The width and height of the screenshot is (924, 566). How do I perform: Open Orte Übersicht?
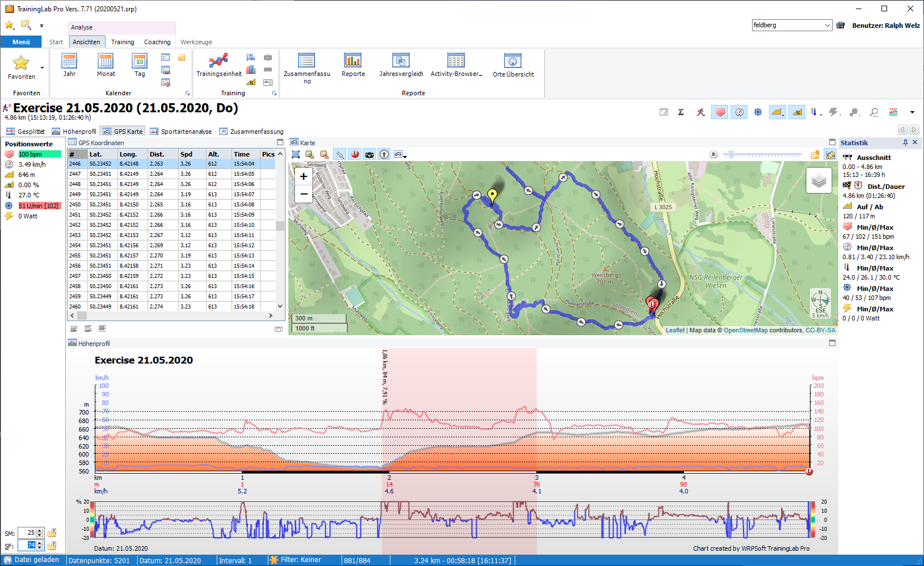pos(513,65)
